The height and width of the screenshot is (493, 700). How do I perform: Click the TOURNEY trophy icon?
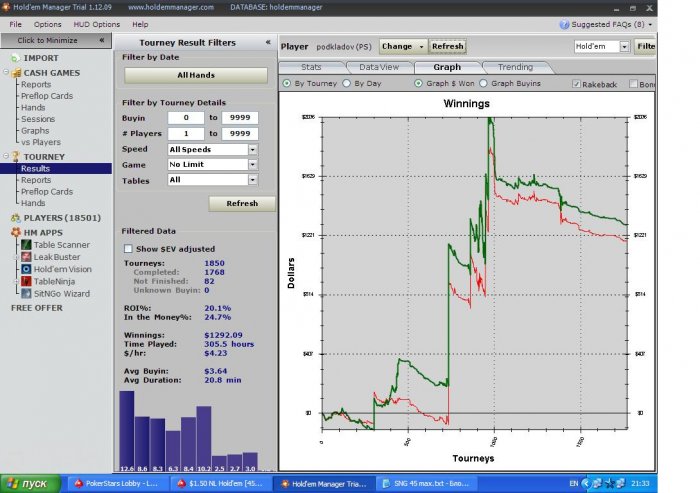[x=16, y=156]
